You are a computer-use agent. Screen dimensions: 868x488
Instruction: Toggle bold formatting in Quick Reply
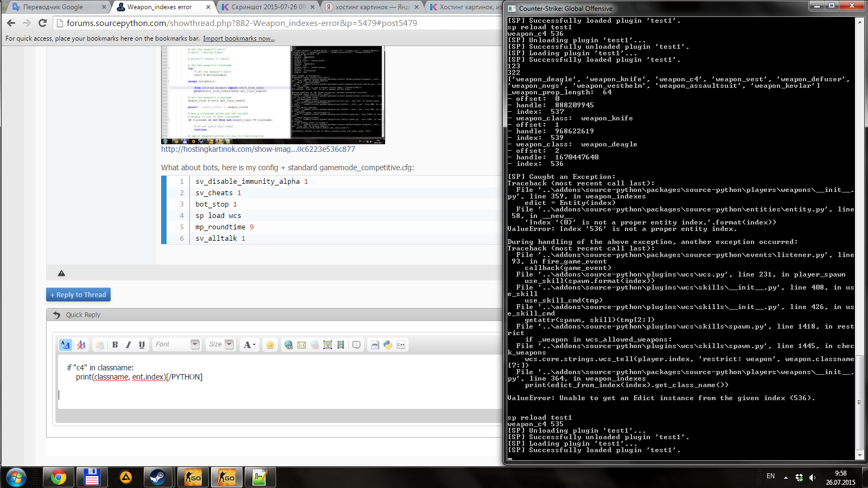click(x=115, y=345)
